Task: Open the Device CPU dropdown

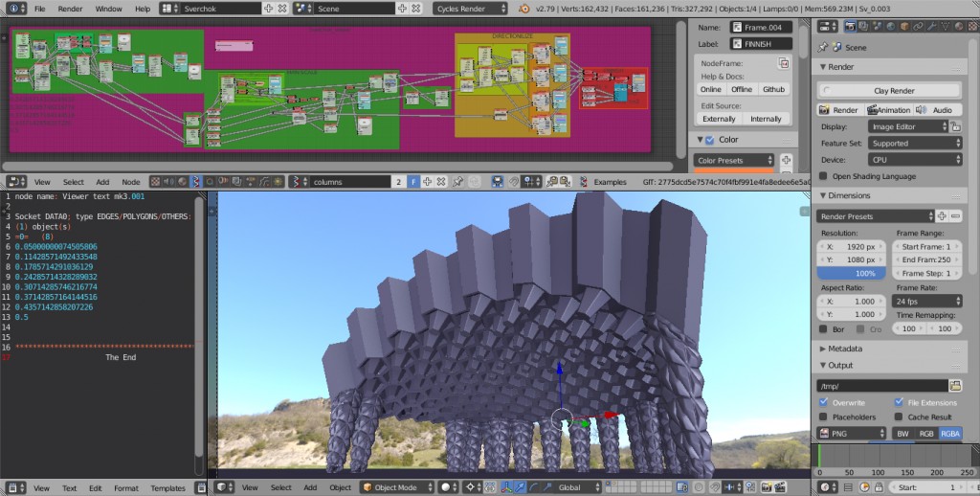Action: click(915, 160)
